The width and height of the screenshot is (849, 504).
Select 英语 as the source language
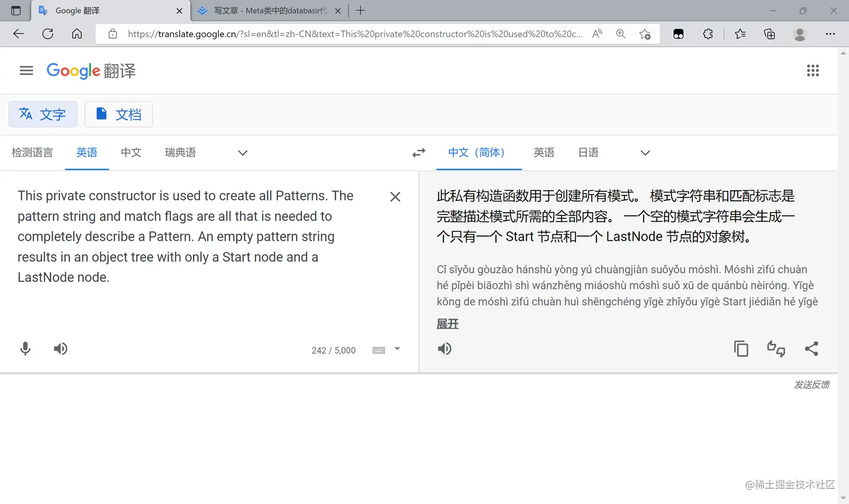87,153
